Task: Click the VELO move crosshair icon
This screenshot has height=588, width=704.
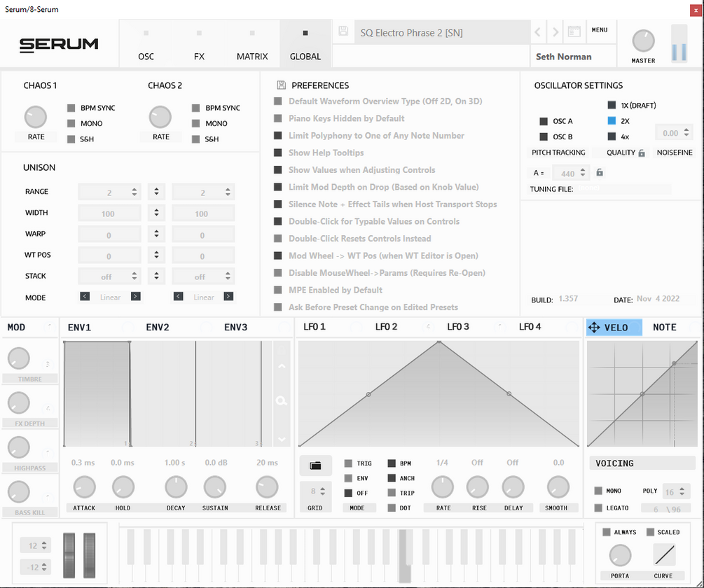Action: (x=594, y=328)
